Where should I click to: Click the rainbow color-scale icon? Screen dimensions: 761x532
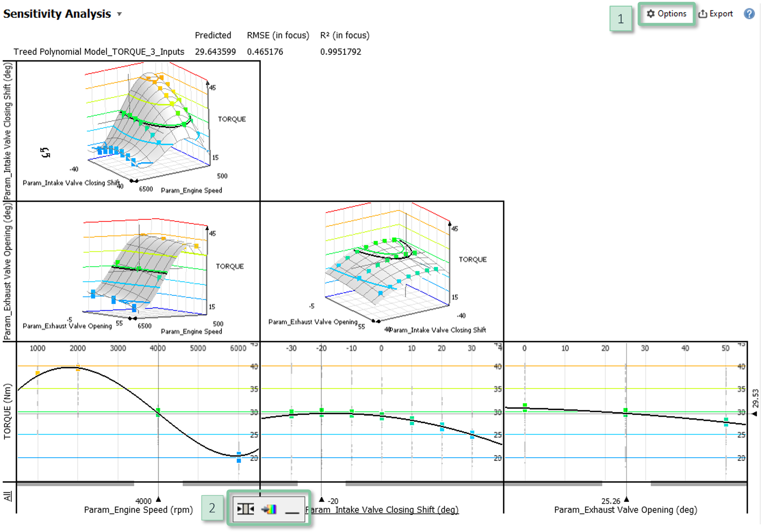[269, 509]
